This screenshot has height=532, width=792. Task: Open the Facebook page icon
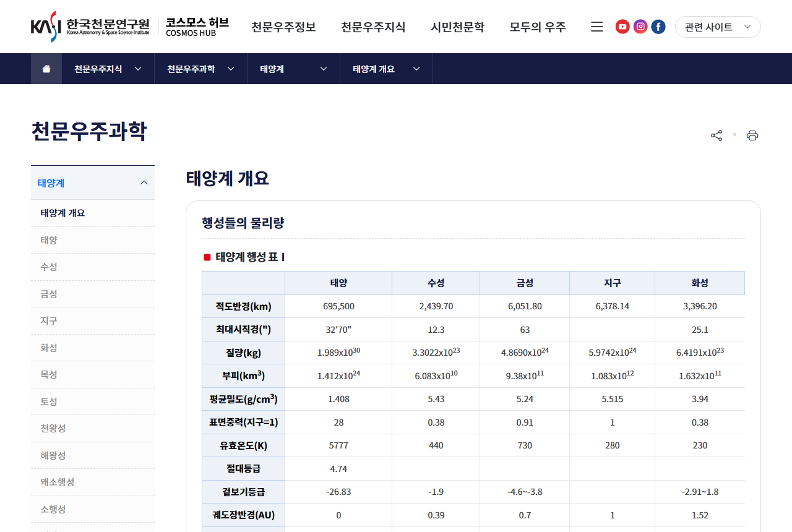(658, 27)
